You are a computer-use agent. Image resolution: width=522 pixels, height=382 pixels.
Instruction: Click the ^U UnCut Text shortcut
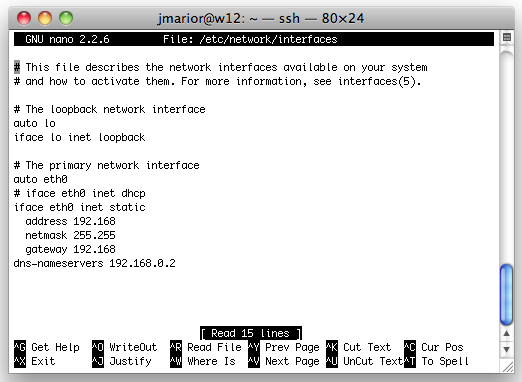pyautogui.click(x=364, y=361)
